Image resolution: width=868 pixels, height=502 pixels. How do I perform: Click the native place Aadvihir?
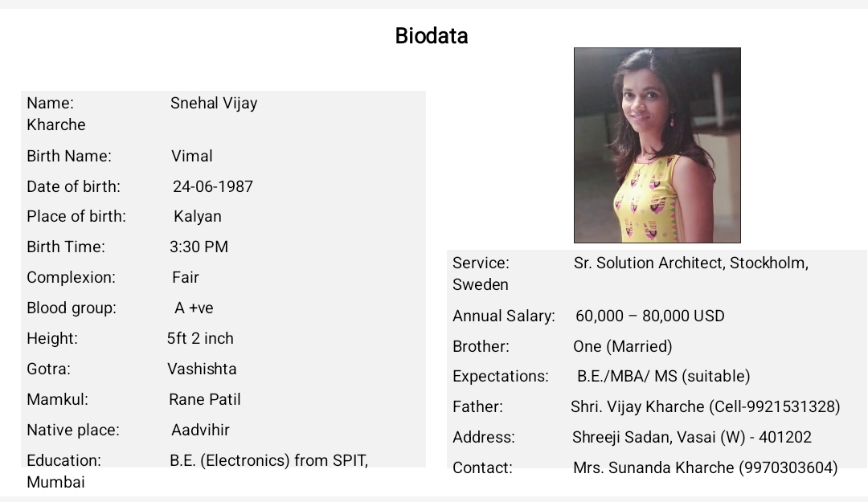200,430
